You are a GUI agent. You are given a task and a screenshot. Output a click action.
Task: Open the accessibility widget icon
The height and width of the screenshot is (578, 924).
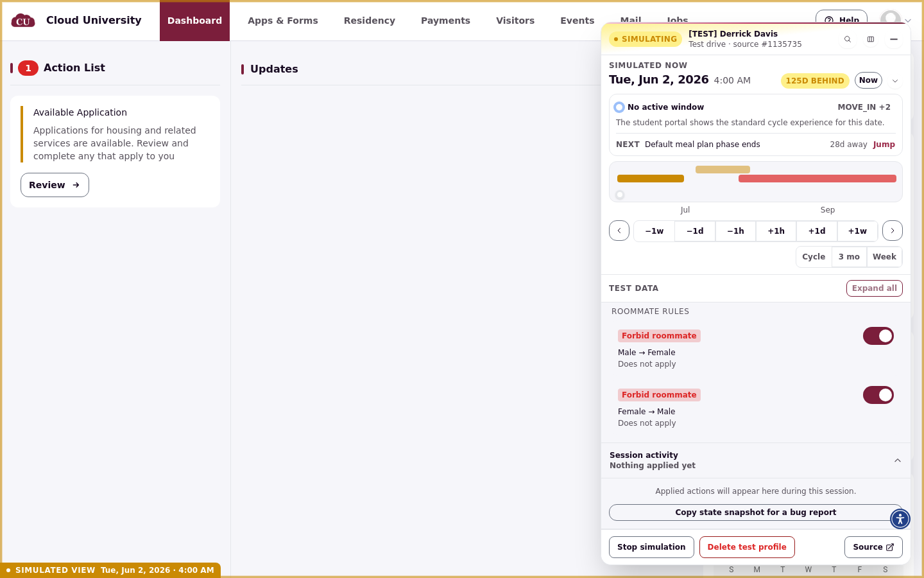pos(900,519)
